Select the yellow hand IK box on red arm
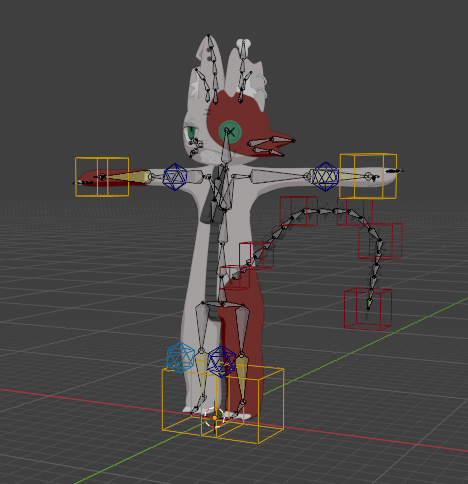 click(x=102, y=177)
